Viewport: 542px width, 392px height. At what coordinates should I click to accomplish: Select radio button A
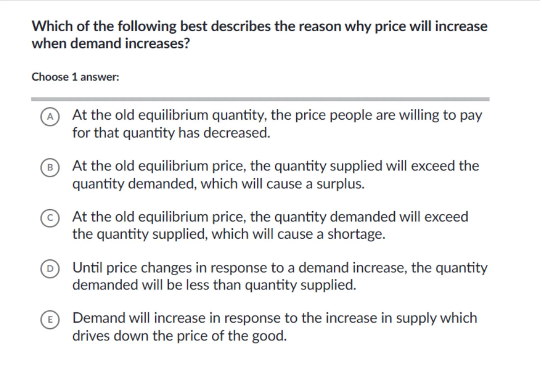(50, 117)
